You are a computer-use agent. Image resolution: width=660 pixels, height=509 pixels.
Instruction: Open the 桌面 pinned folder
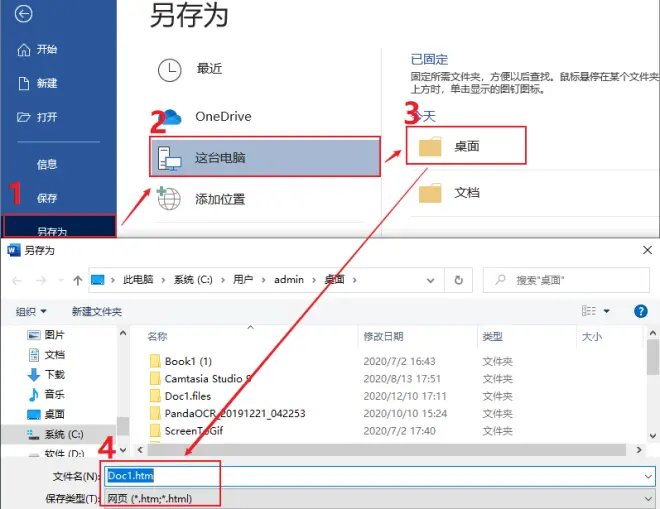coord(466,146)
